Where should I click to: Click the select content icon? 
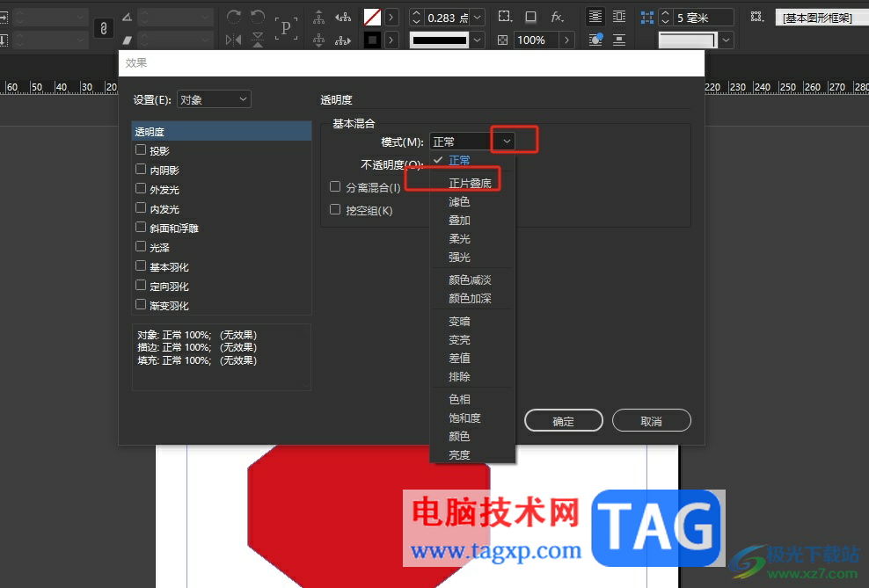click(318, 40)
